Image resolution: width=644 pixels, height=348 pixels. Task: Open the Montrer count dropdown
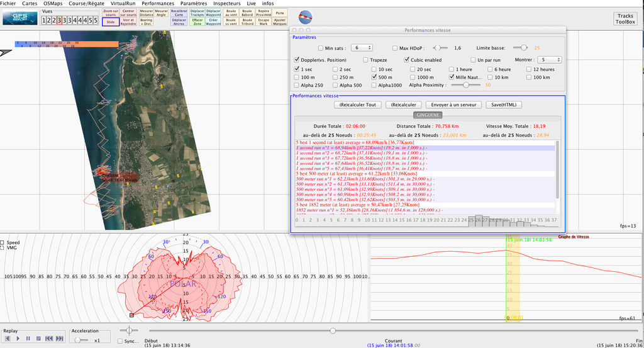click(549, 60)
